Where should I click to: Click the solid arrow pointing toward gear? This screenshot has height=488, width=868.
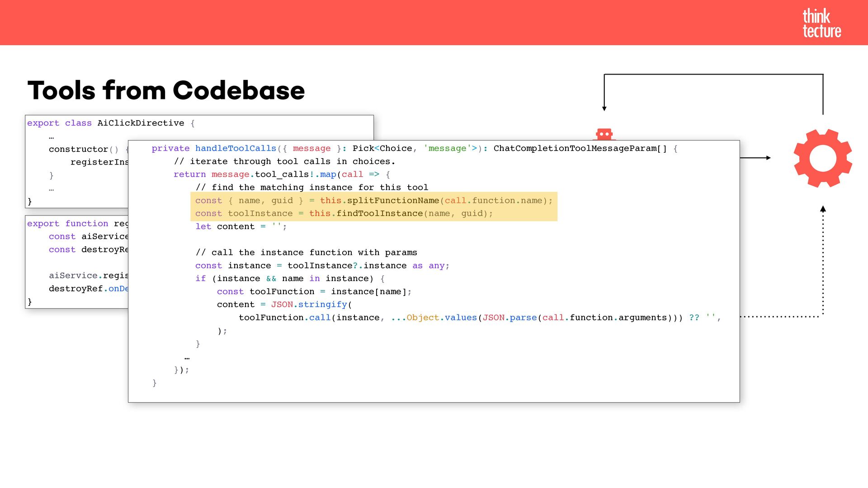pyautogui.click(x=755, y=158)
